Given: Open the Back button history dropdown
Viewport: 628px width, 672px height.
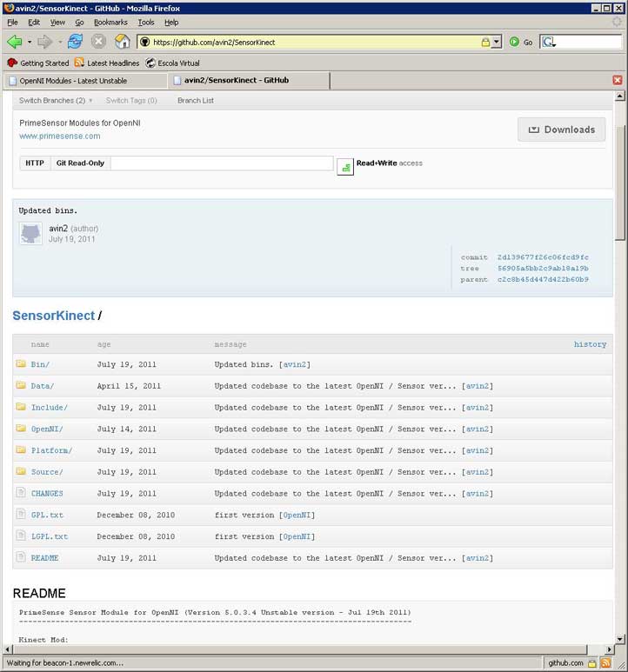Looking at the screenshot, I should (x=30, y=42).
